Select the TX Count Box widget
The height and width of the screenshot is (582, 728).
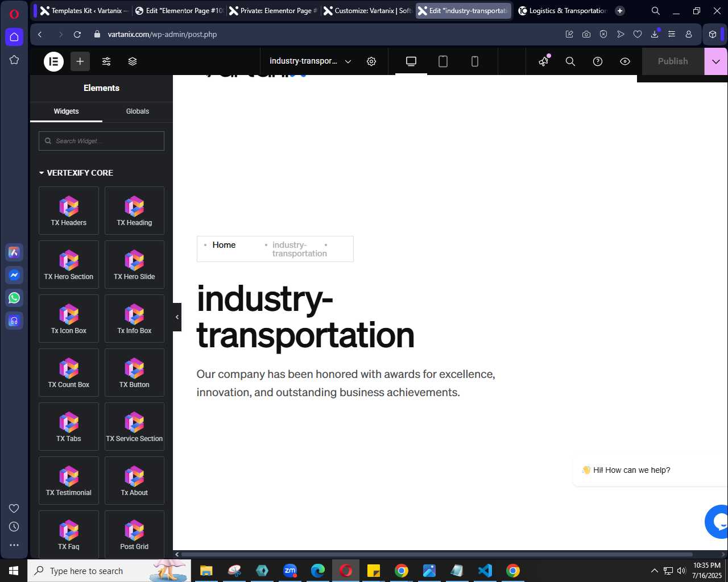tap(69, 373)
